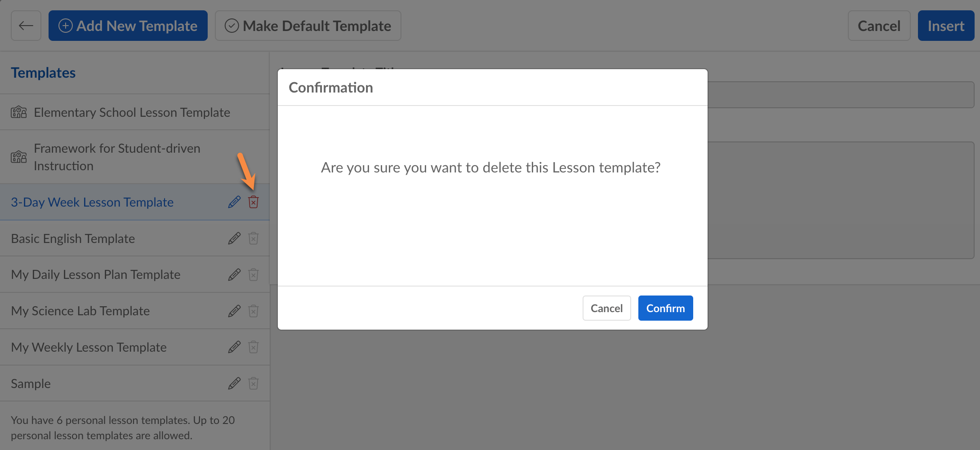The height and width of the screenshot is (450, 980).
Task: Click trash icon for Basic English Template
Action: click(254, 238)
